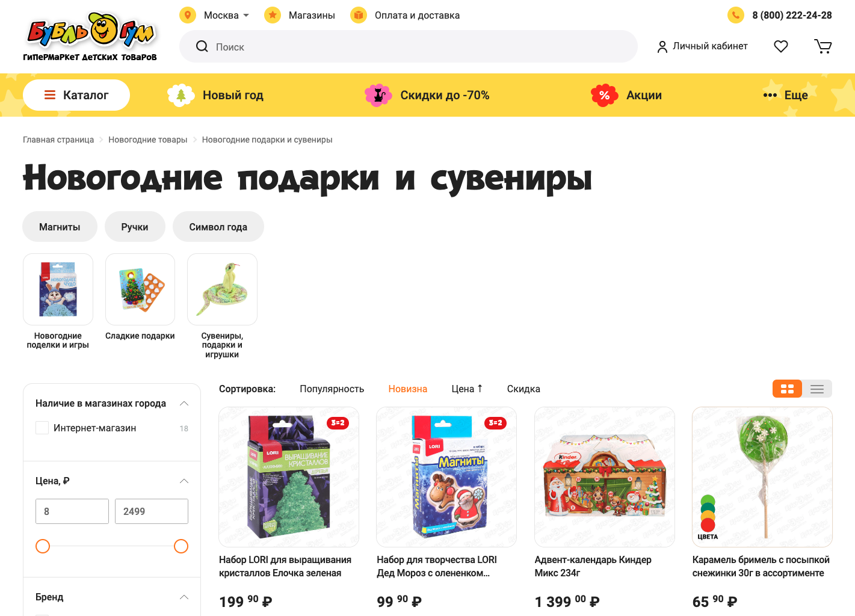Switch to list view layout

[817, 389]
